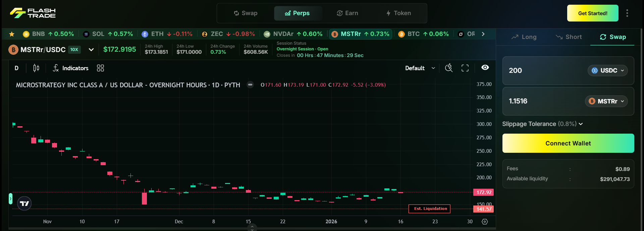Image resolution: width=644 pixels, height=231 pixels.
Task: Collapse the chart legend minus button
Action: 250,85
